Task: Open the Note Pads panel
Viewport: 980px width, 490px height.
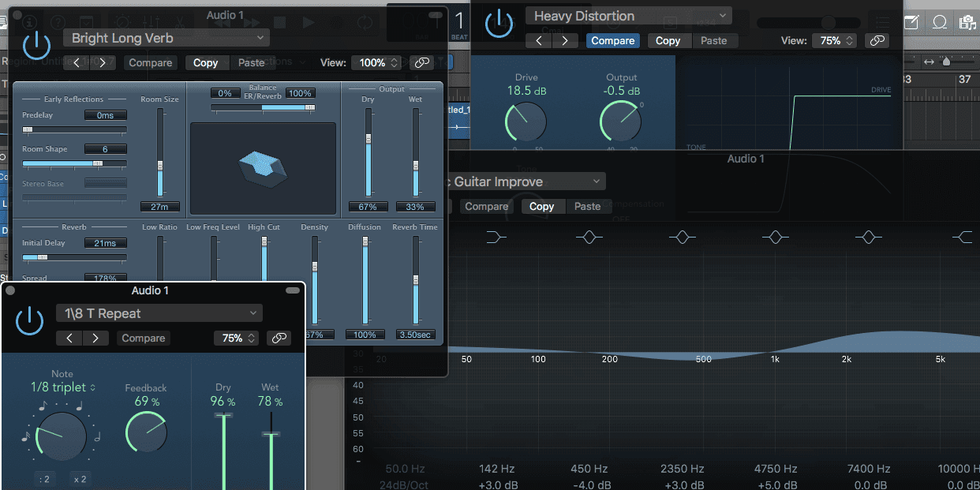Action: 911,22
